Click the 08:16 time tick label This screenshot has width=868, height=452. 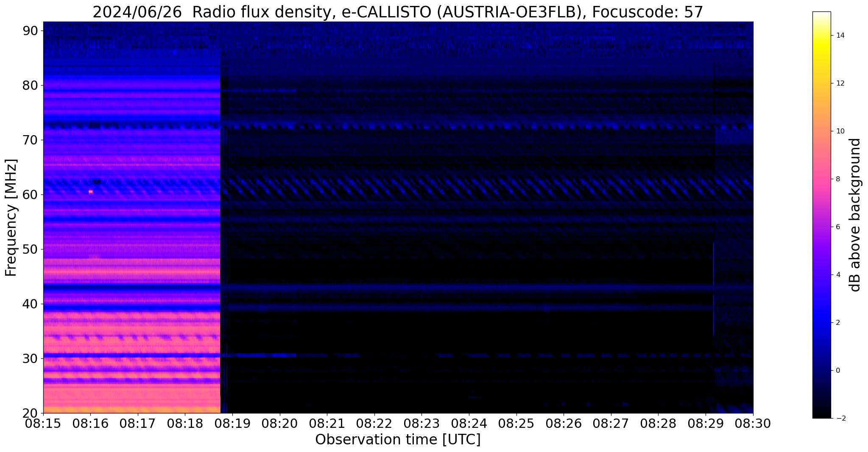pos(90,423)
